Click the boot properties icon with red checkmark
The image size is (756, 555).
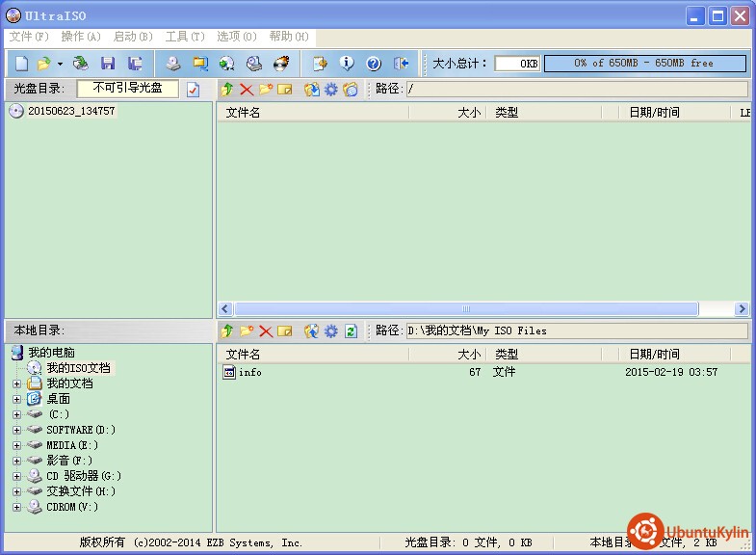193,90
